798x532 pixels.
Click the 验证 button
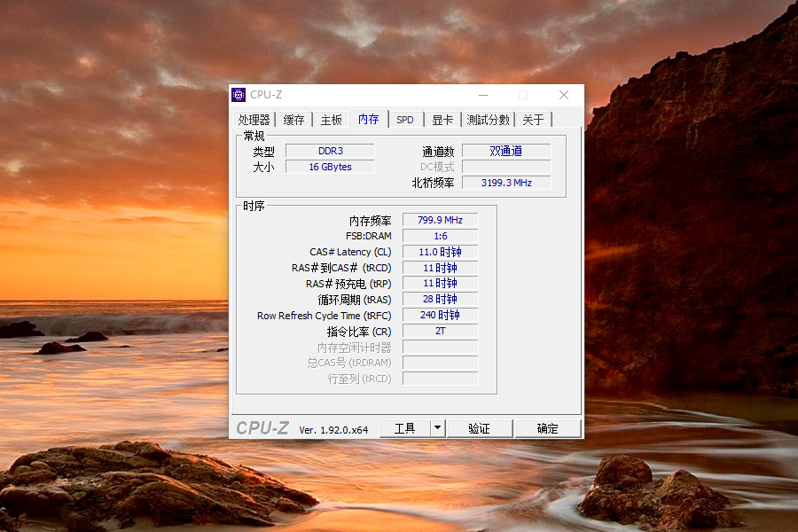click(479, 428)
